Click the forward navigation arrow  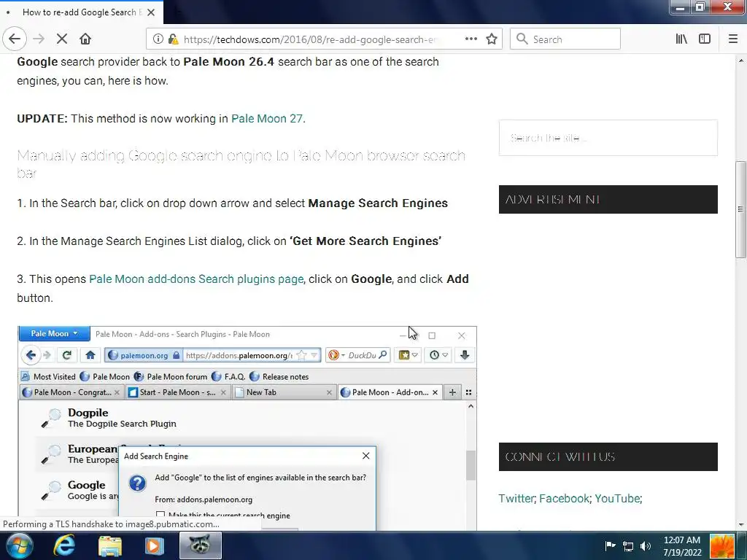coord(39,39)
